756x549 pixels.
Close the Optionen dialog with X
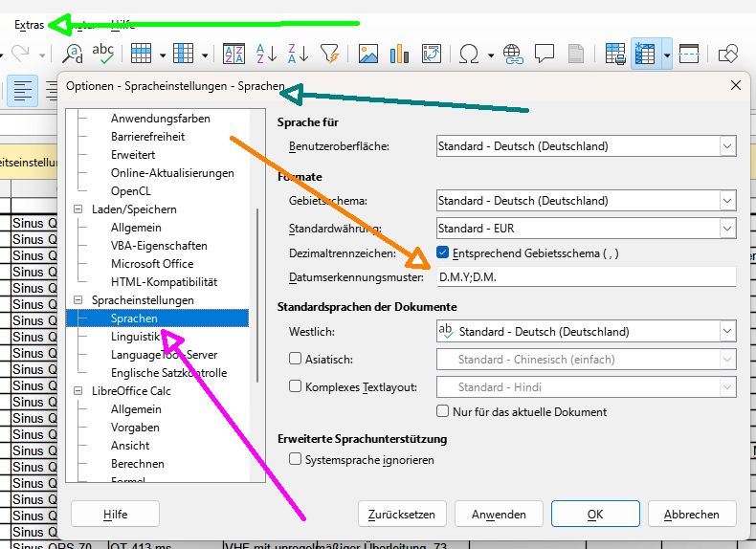[x=736, y=85]
